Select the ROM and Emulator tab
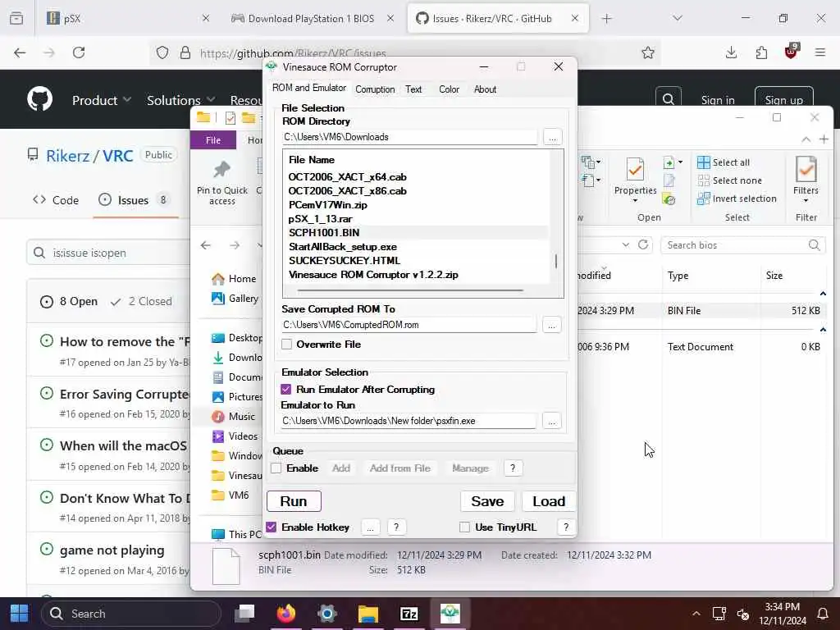 pyautogui.click(x=309, y=88)
